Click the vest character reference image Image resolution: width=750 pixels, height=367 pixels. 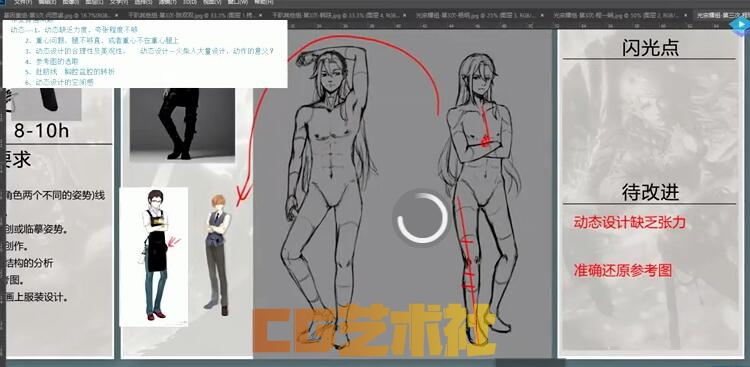218,255
